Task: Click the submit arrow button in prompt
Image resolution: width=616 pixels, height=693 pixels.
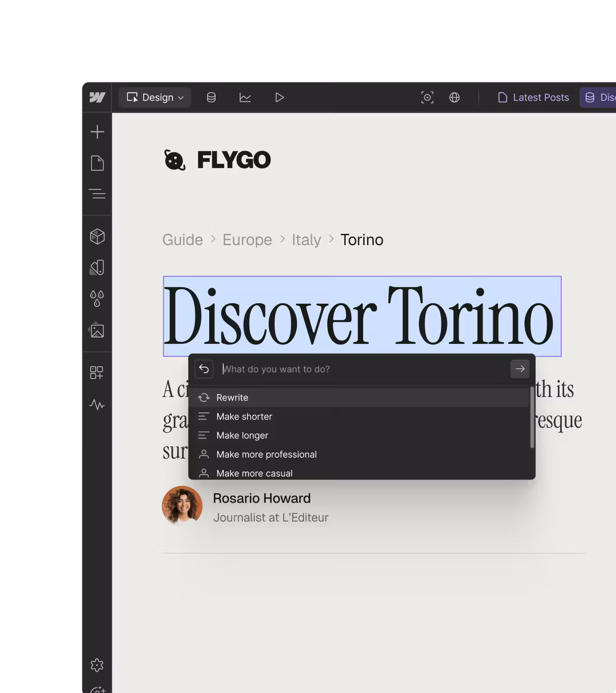Action: (520, 369)
